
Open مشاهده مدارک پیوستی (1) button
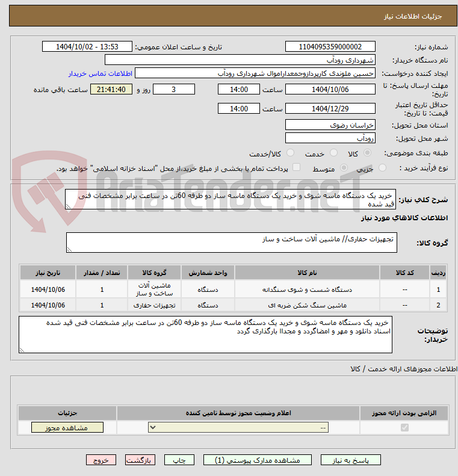258,460
